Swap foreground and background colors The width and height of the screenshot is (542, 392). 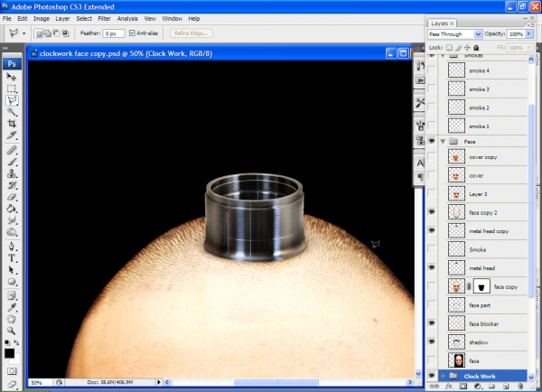[x=16, y=342]
